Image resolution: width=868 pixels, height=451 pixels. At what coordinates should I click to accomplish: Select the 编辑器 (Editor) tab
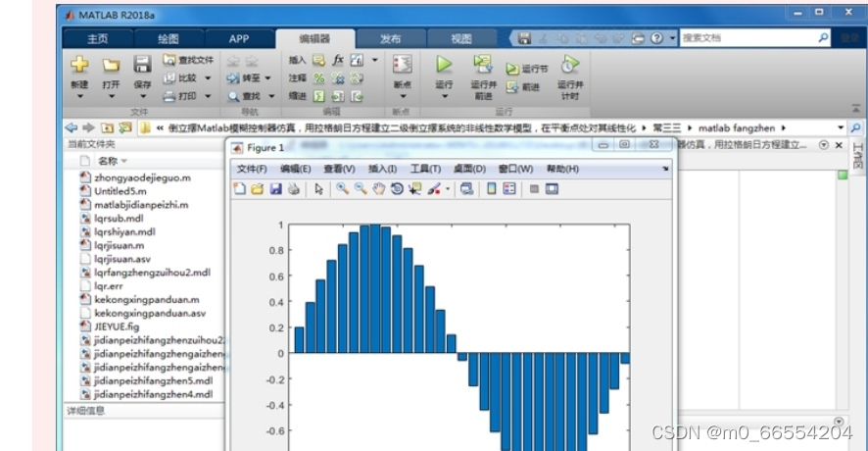(314, 39)
